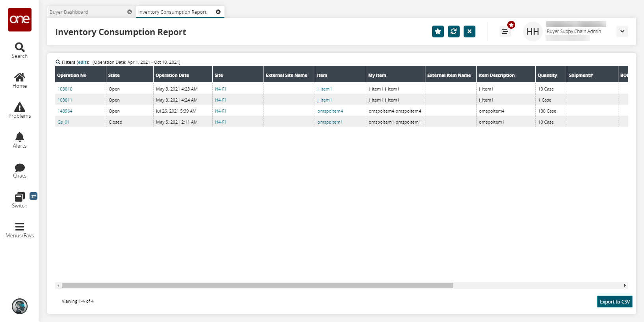
Task: Close report using the X toolbar button
Action: pyautogui.click(x=469, y=31)
